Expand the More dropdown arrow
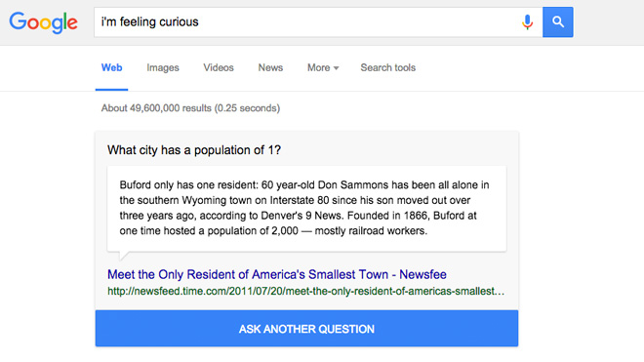This screenshot has width=644, height=362. 336,68
